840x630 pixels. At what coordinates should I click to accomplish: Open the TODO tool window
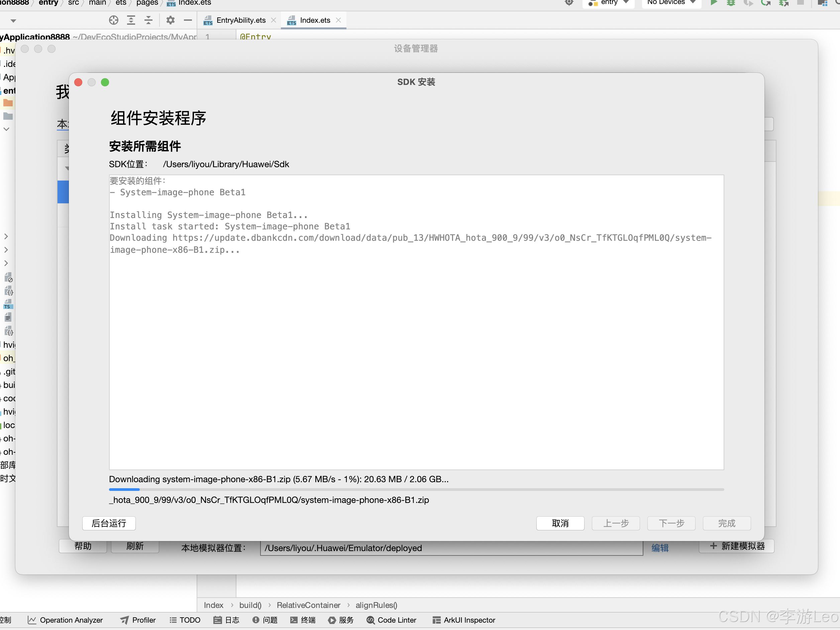click(185, 620)
